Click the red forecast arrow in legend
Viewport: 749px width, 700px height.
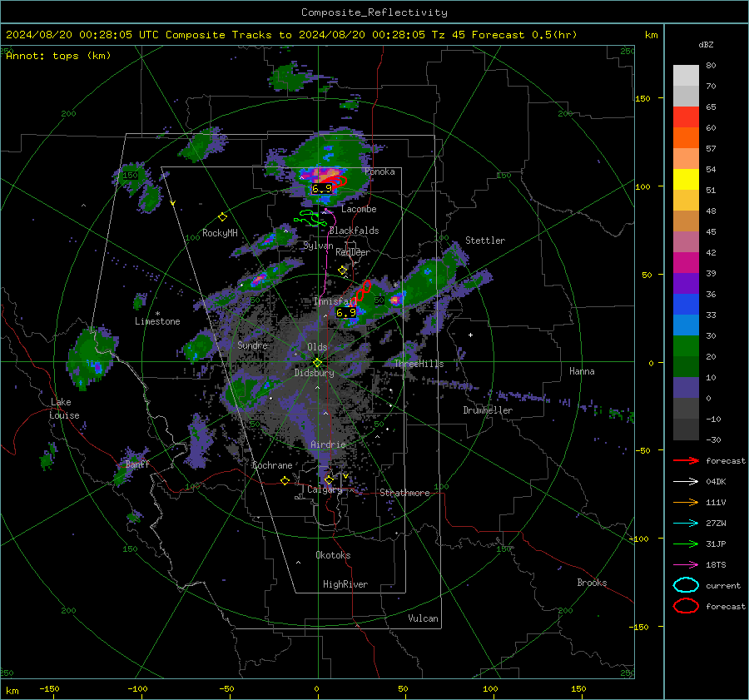686,460
